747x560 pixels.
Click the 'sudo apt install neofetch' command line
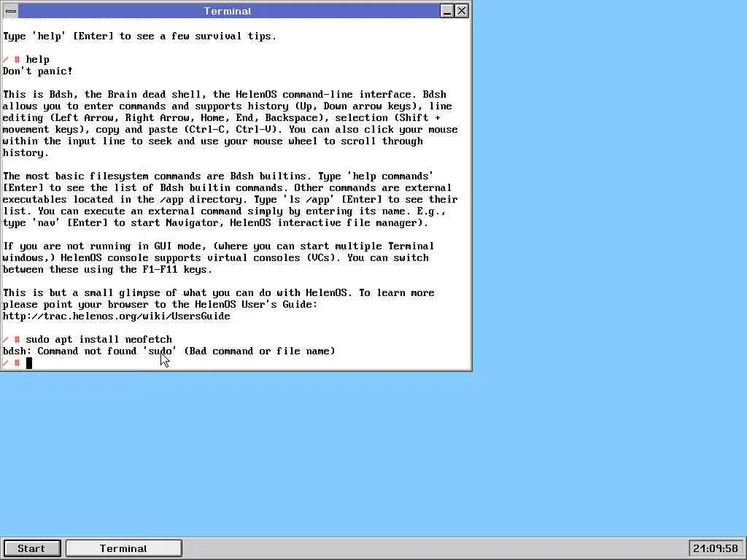(98, 340)
